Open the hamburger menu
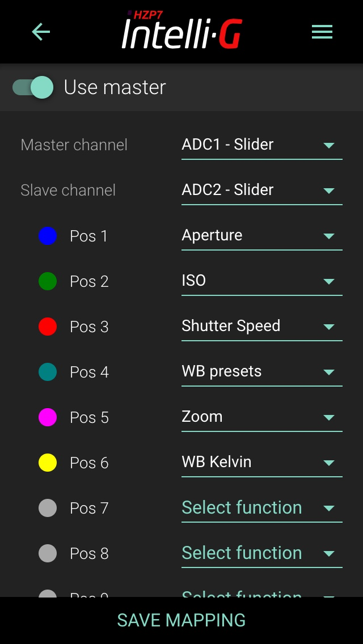Viewport: 363px width, 644px height. (322, 32)
